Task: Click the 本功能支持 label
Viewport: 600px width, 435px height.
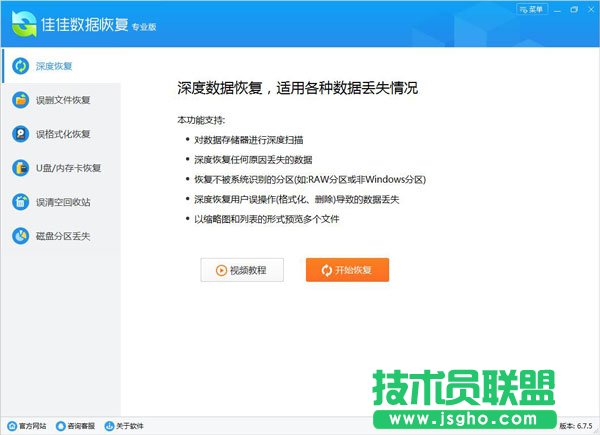Action: (201, 120)
